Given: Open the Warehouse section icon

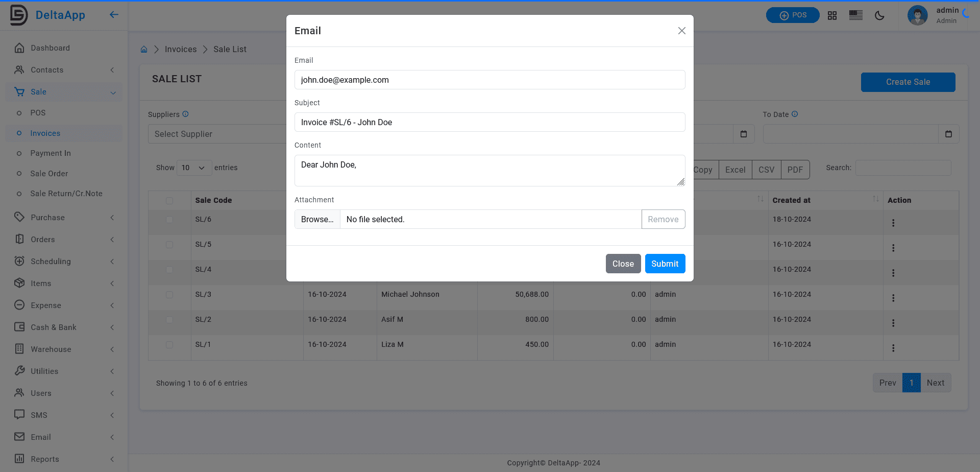Looking at the screenshot, I should (x=19, y=349).
